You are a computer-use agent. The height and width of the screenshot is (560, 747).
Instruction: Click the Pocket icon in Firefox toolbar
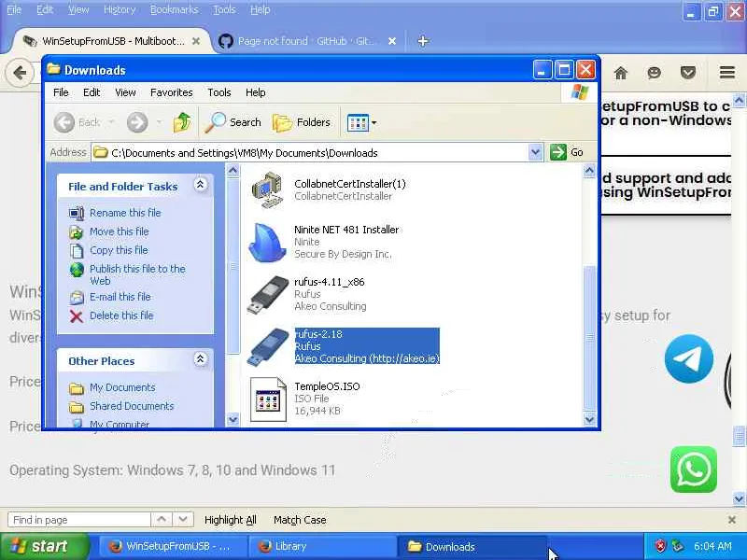point(688,73)
